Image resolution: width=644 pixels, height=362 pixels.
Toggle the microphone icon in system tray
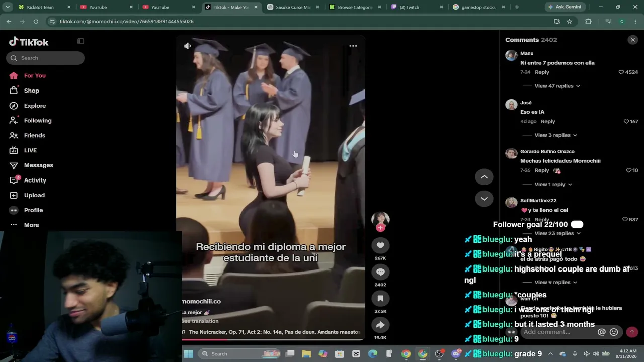click(575, 354)
